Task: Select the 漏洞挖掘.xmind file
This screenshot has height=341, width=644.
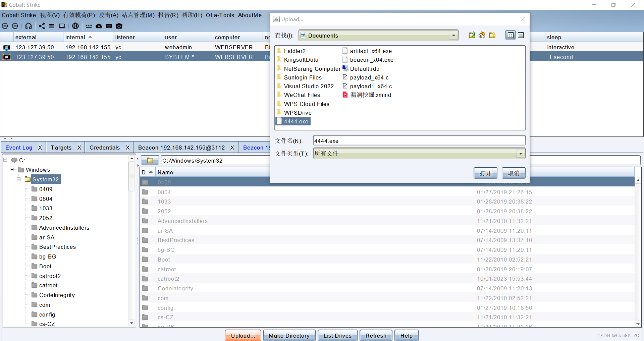Action: (367, 95)
